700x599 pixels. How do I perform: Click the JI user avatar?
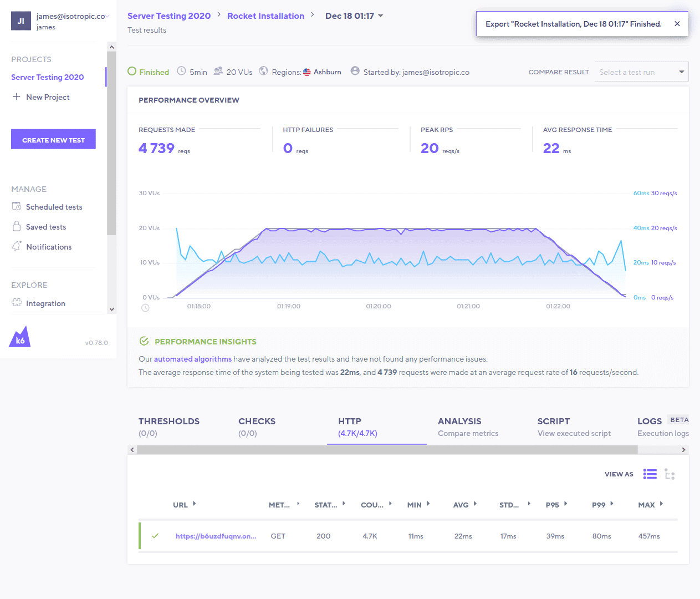[21, 21]
